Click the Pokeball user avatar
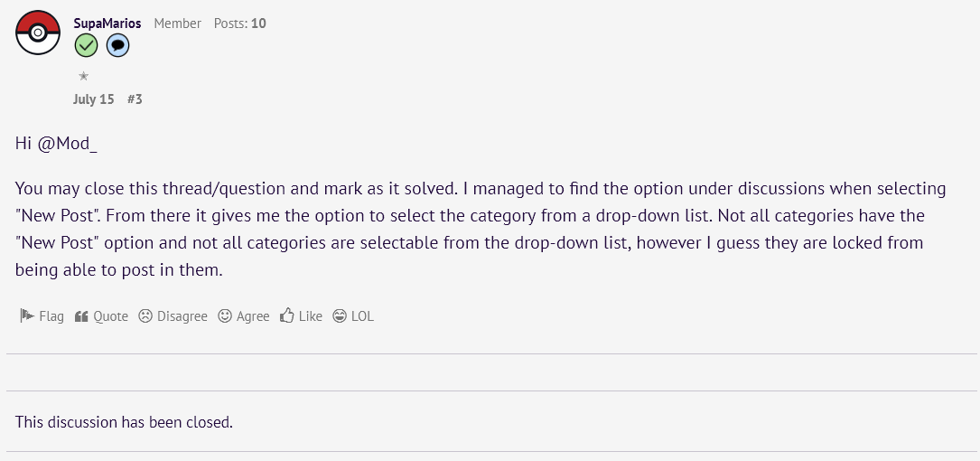The image size is (980, 461). coord(38,33)
